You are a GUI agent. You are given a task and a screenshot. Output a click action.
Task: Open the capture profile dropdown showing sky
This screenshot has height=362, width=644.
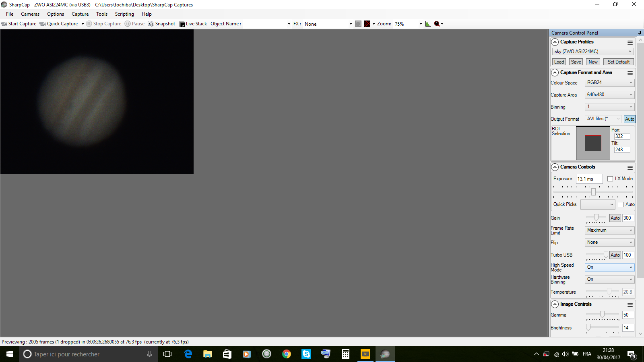pyautogui.click(x=593, y=51)
